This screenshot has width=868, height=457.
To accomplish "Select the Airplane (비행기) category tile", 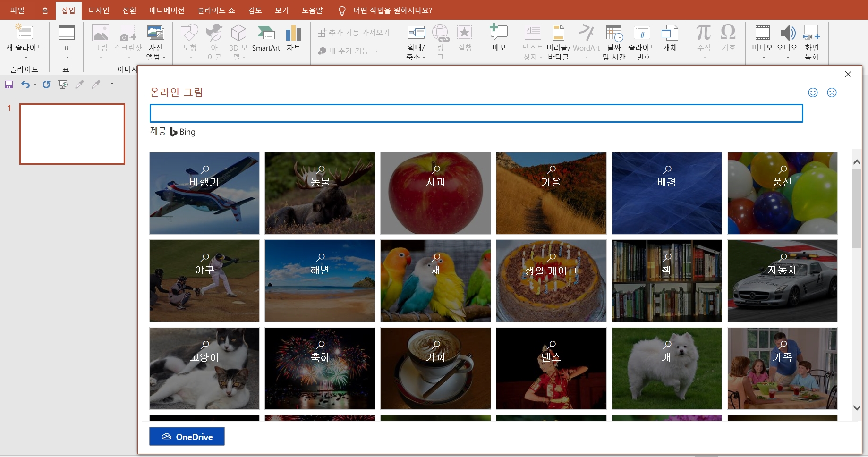I will pos(204,193).
